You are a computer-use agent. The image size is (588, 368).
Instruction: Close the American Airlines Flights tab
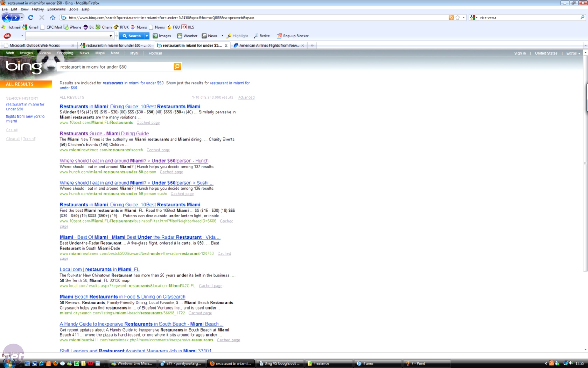303,46
